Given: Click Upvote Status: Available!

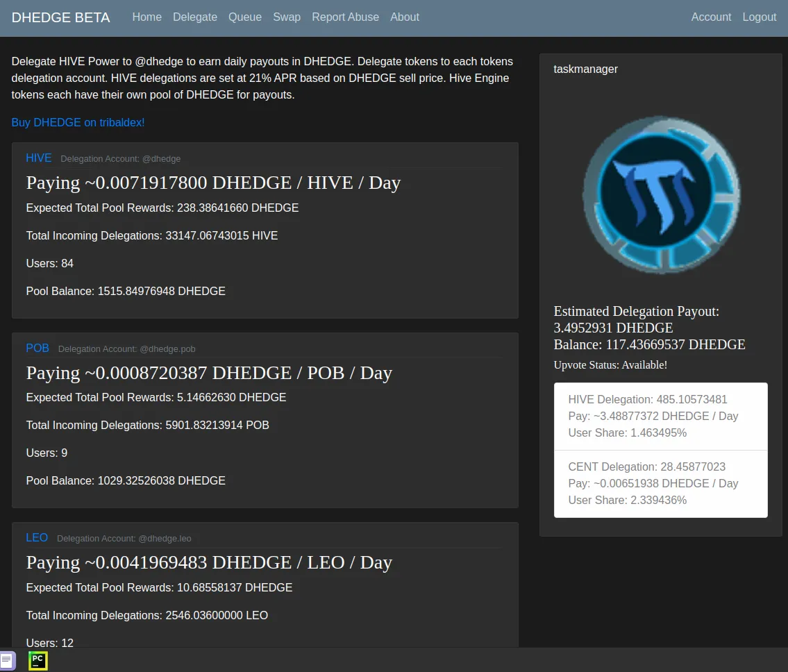Looking at the screenshot, I should click(x=610, y=365).
